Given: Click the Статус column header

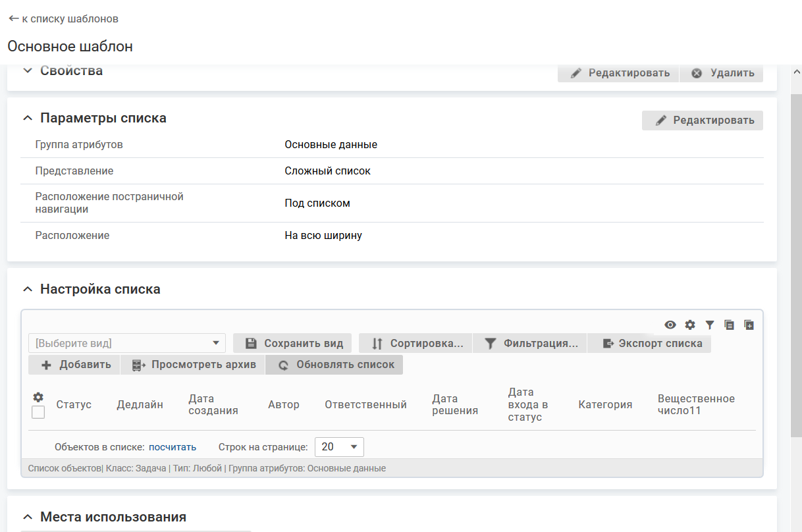Looking at the screenshot, I should pyautogui.click(x=74, y=405).
